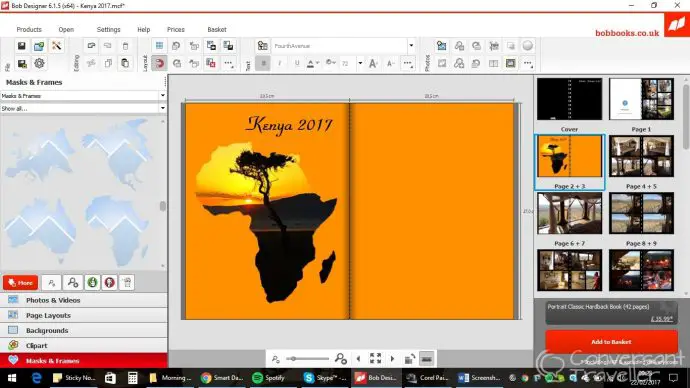The height and width of the screenshot is (388, 690).
Task: Select the Masks & Frames section
Action: 84,361
